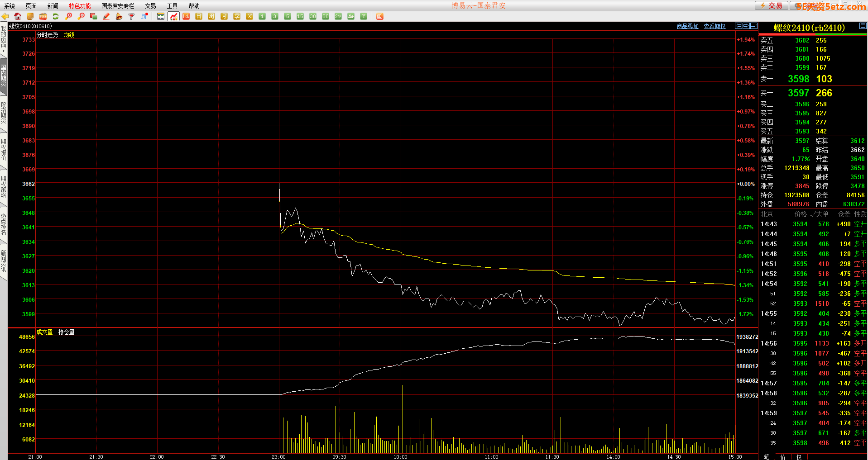The image size is (868, 460).
Task: Click the funnel filter icon
Action: pos(132,16)
